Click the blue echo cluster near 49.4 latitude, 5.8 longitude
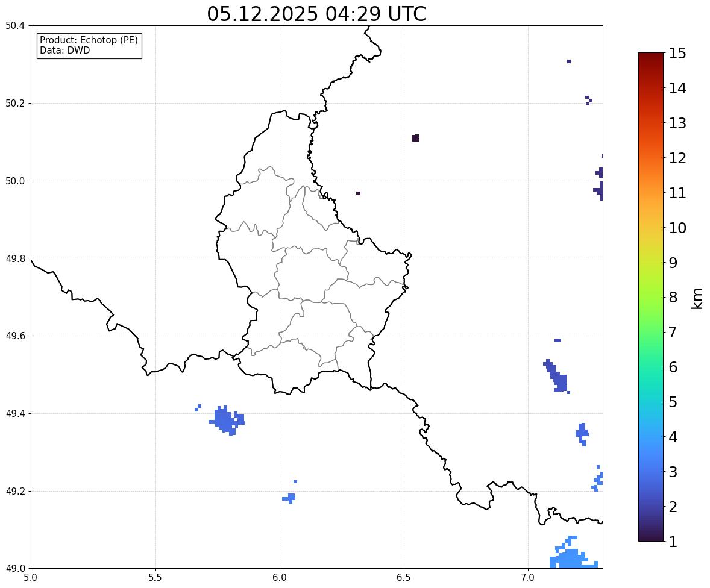Viewport: 710px width, 588px height. pyautogui.click(x=225, y=421)
